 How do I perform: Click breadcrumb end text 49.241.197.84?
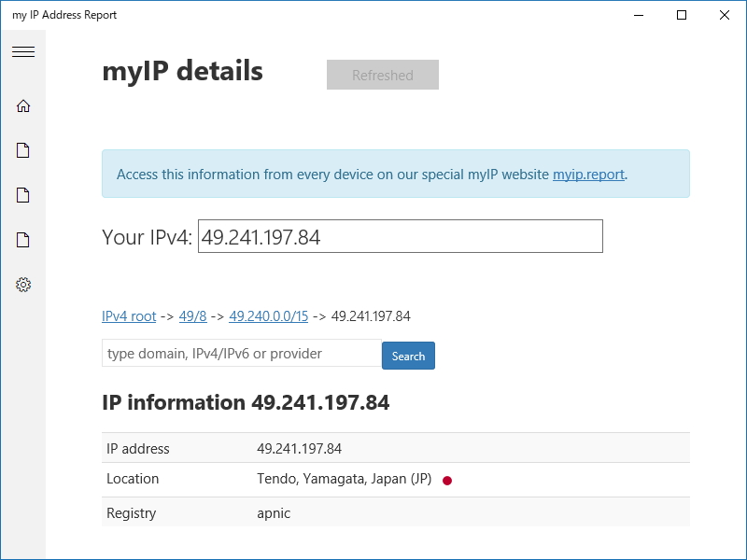point(371,316)
